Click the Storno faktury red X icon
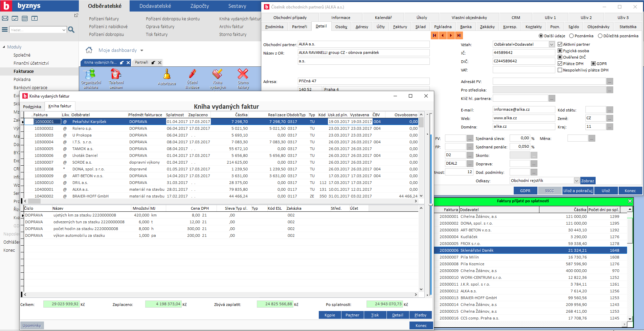 (x=243, y=75)
